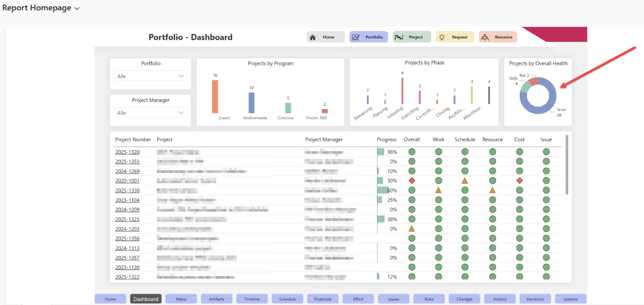The width and height of the screenshot is (644, 305).
Task: Open project number 2024-1269 link
Action: click(127, 171)
